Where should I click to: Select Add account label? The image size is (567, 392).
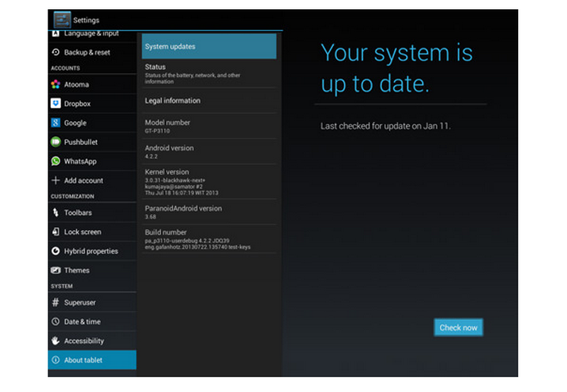click(84, 181)
